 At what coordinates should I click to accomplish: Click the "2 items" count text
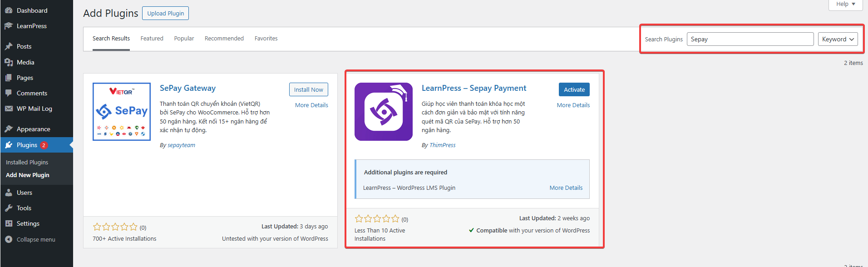pyautogui.click(x=853, y=63)
